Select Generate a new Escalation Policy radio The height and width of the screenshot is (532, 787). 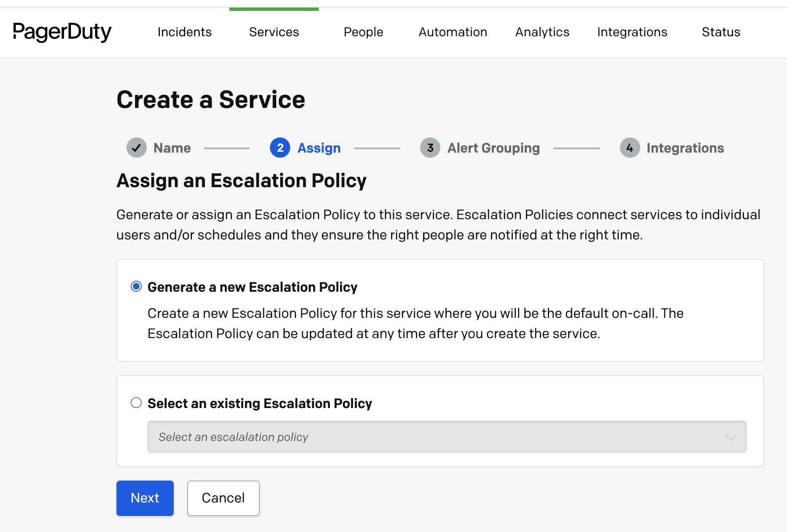136,287
